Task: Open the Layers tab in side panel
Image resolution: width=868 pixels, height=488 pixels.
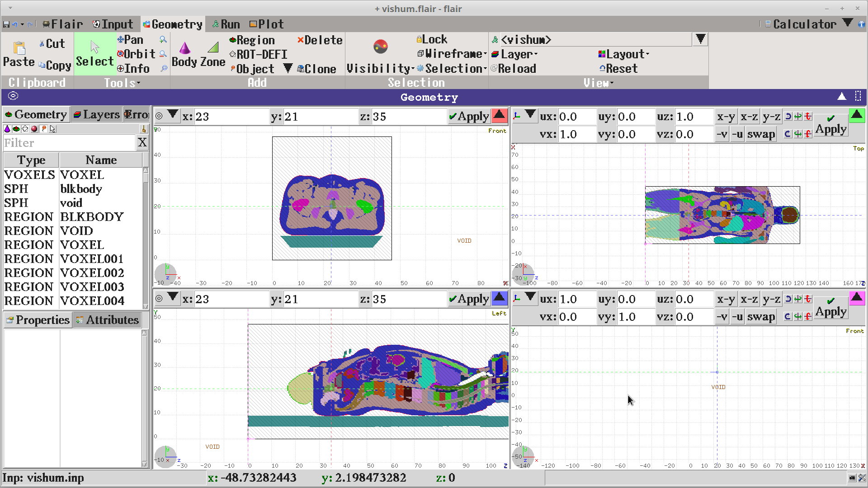Action: pyautogui.click(x=96, y=115)
